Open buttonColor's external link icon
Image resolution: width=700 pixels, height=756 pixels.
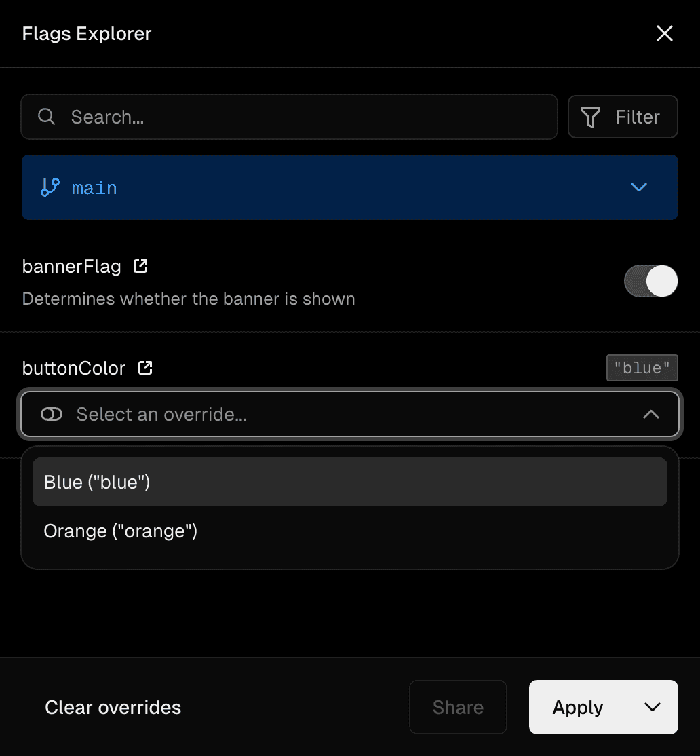tap(144, 367)
